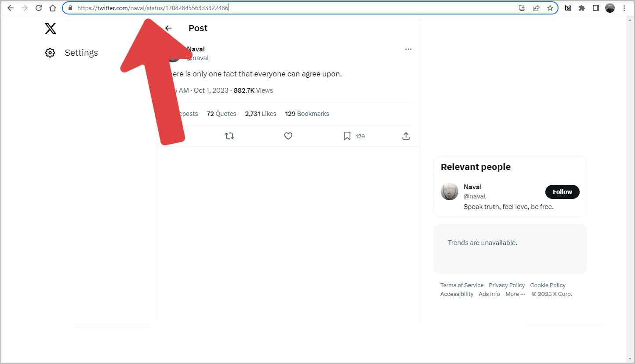The width and height of the screenshot is (635, 364).
Task: Open the Notion extension icon
Action: click(x=568, y=8)
